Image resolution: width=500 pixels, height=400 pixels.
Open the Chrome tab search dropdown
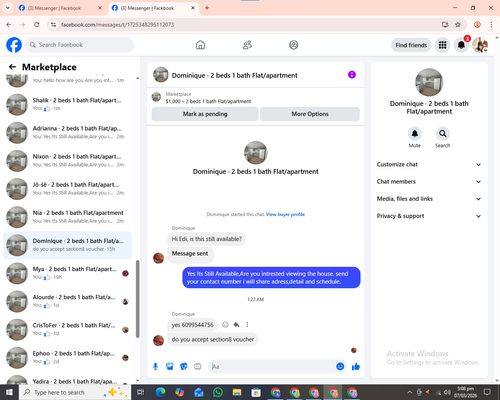coord(7,8)
